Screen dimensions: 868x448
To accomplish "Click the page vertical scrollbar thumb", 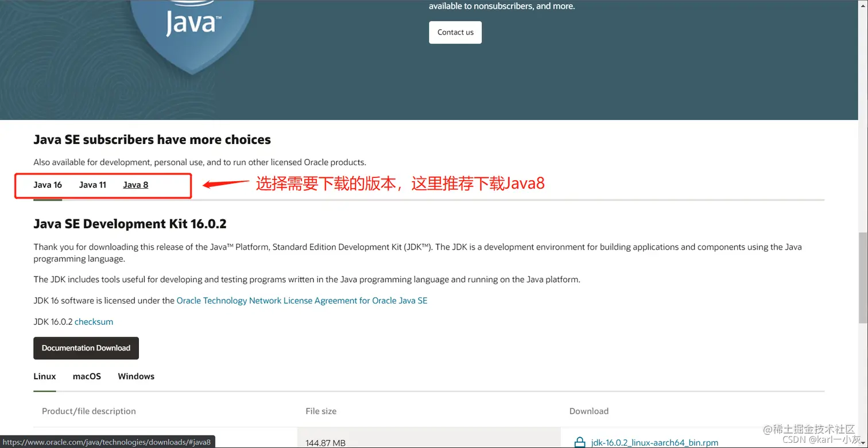I will [863, 278].
